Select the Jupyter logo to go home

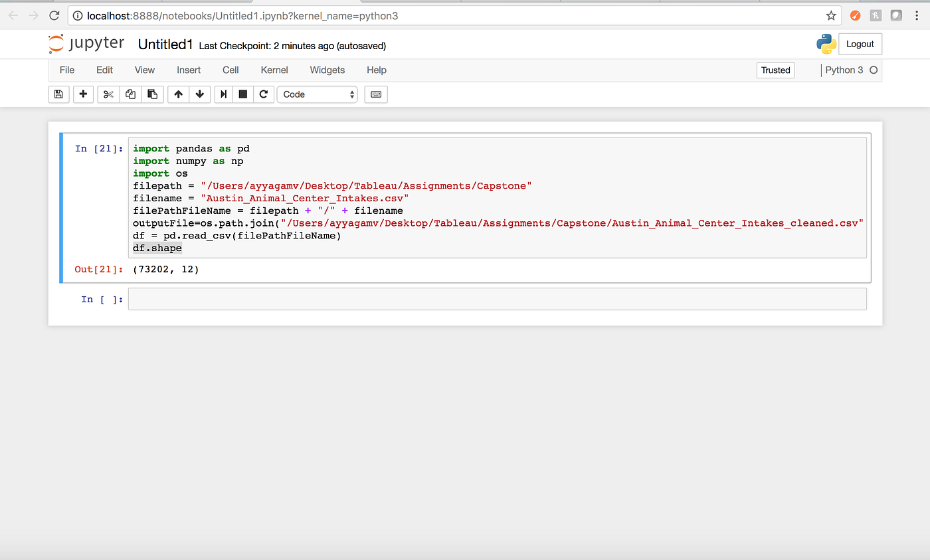pos(86,43)
